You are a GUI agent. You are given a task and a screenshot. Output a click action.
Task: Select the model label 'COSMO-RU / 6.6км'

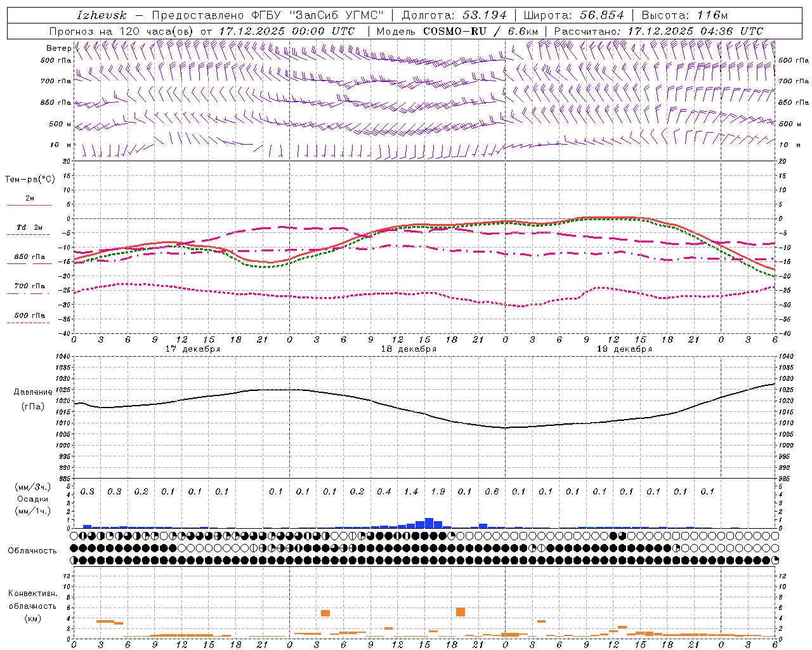coord(481,31)
